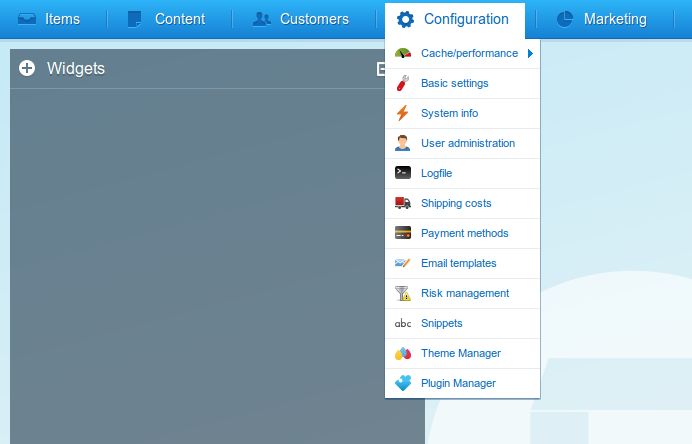Click the Theme Manager color drops icon

coord(403,353)
